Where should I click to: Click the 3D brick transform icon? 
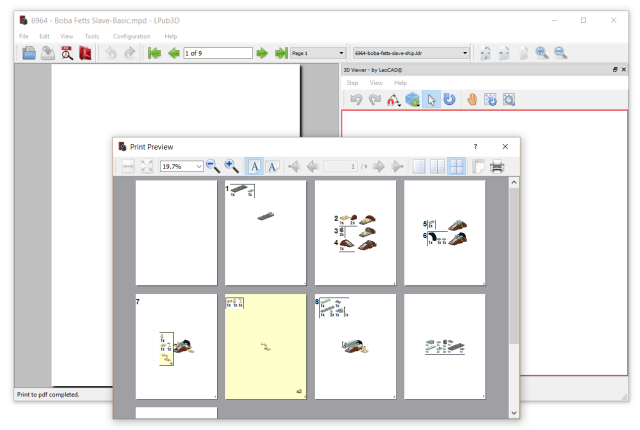(413, 100)
